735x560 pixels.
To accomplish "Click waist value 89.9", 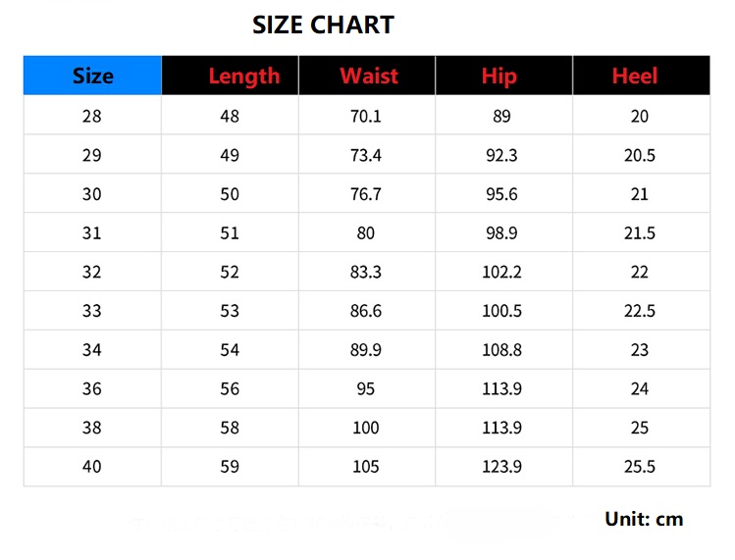I will (x=366, y=350).
